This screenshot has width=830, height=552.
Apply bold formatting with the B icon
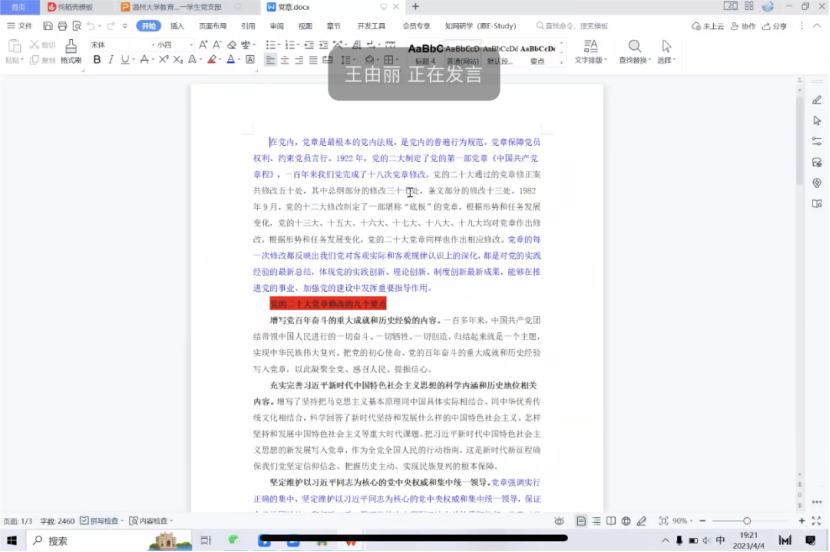[97, 60]
